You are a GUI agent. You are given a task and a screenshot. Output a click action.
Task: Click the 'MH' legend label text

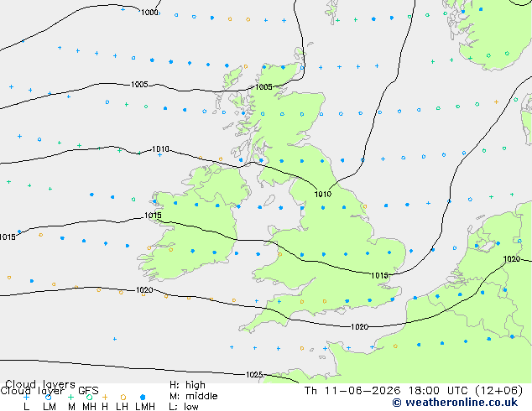pyautogui.click(x=89, y=406)
